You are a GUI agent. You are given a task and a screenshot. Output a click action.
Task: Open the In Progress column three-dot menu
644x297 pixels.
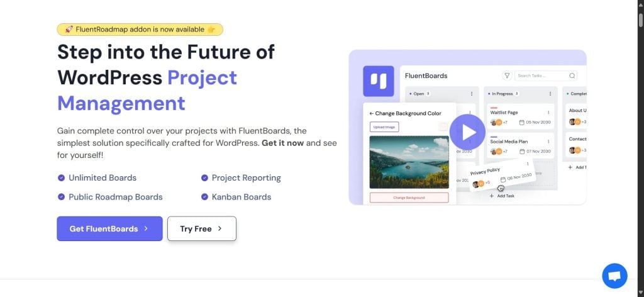(x=550, y=94)
